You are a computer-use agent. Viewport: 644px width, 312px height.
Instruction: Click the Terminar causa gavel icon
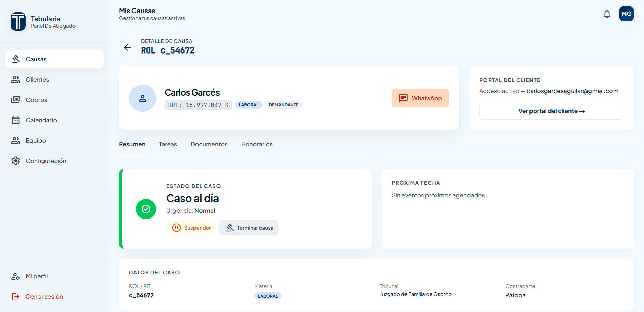click(x=230, y=228)
